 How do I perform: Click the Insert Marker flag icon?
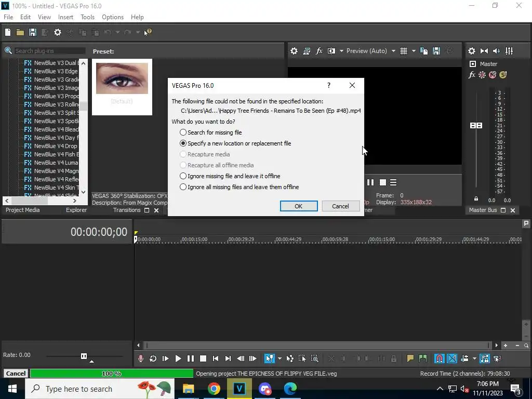(410, 358)
